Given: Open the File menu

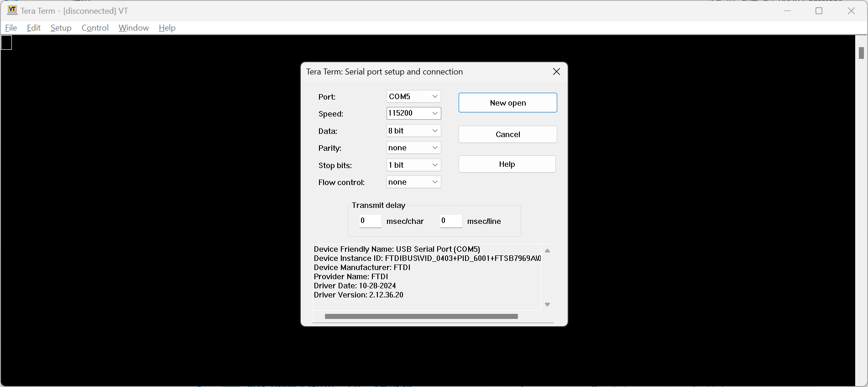Looking at the screenshot, I should pos(11,28).
